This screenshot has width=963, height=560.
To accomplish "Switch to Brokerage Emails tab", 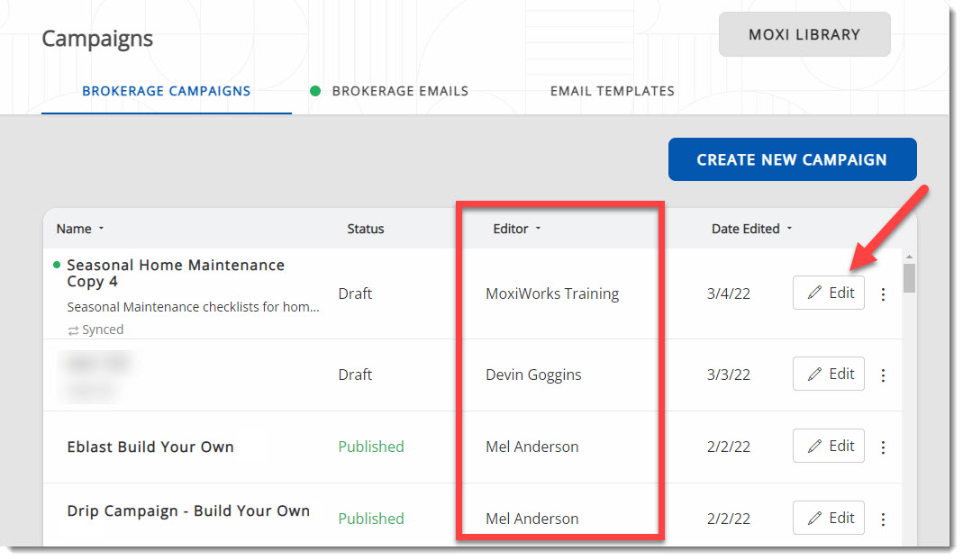I will (x=400, y=91).
